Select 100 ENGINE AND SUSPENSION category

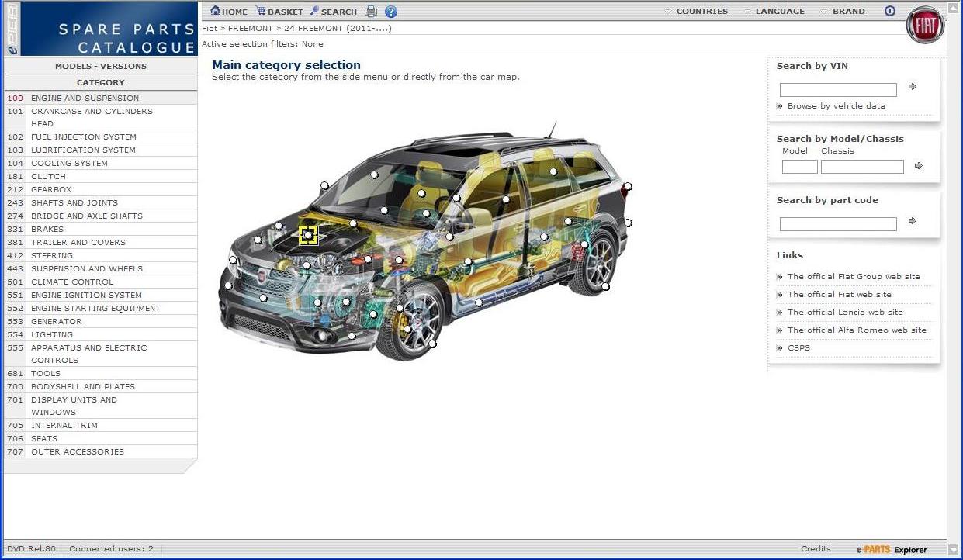pos(101,99)
